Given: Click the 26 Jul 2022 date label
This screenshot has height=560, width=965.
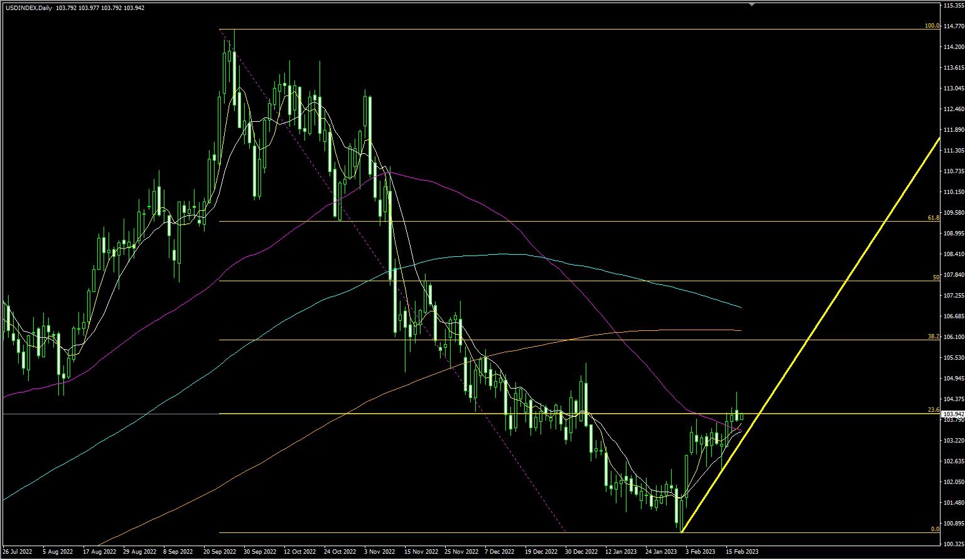Looking at the screenshot, I should [18, 552].
